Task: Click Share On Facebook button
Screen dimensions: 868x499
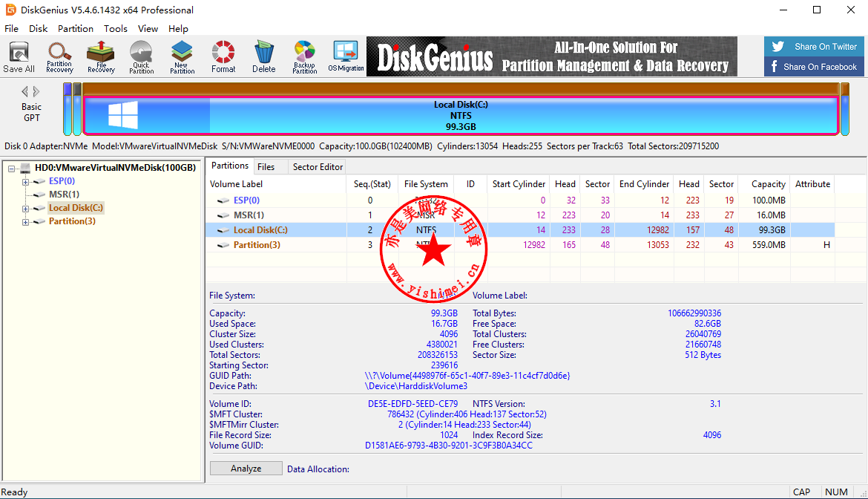Action: (814, 67)
